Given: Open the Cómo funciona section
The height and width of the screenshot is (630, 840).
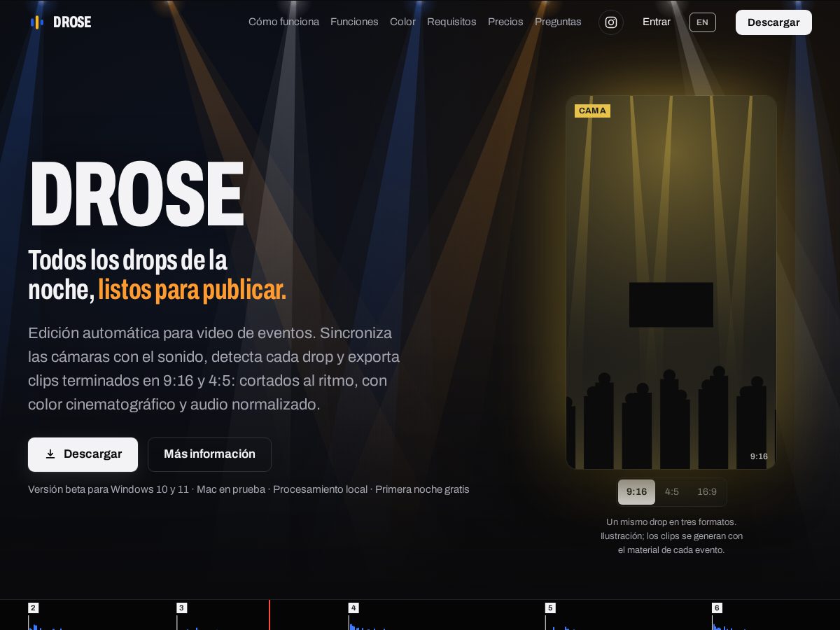Looking at the screenshot, I should pos(283,22).
